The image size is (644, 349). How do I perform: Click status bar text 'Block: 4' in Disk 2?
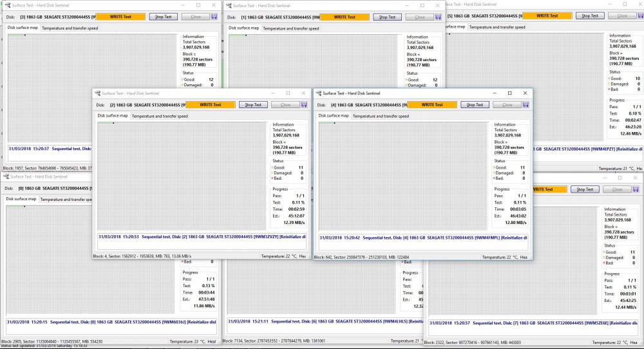click(x=100, y=256)
